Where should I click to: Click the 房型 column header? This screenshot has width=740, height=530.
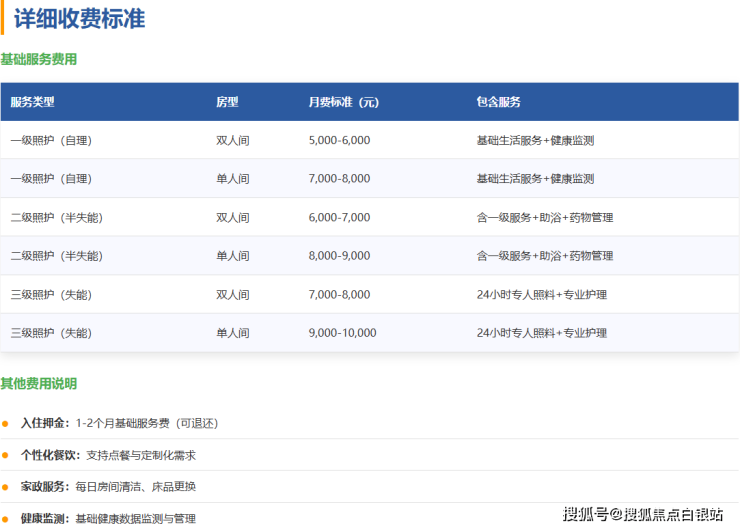(227, 102)
